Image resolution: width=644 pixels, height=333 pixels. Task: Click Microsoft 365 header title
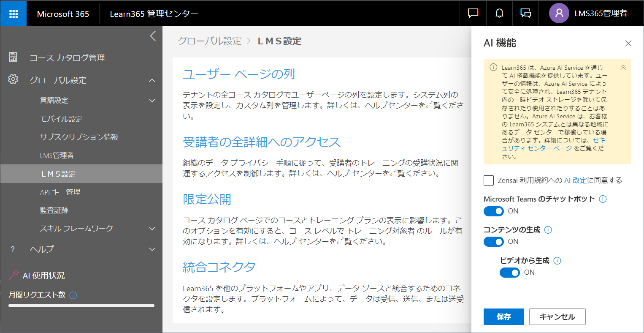point(63,14)
